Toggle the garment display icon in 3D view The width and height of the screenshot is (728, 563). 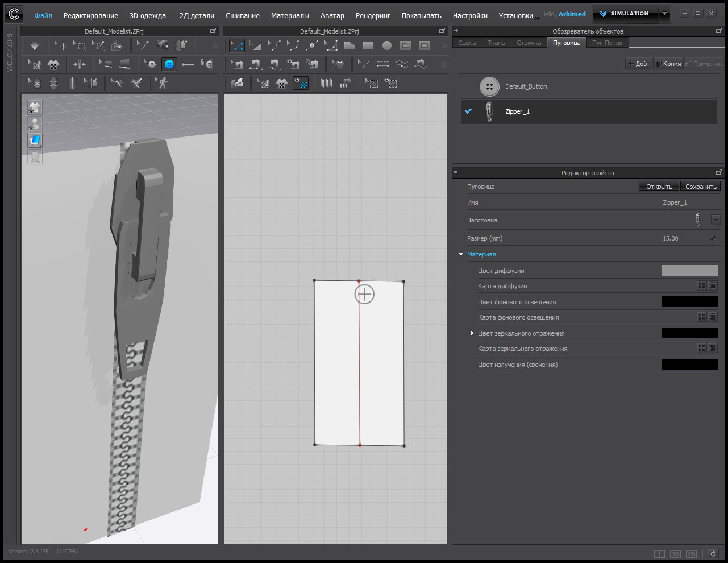(35, 107)
